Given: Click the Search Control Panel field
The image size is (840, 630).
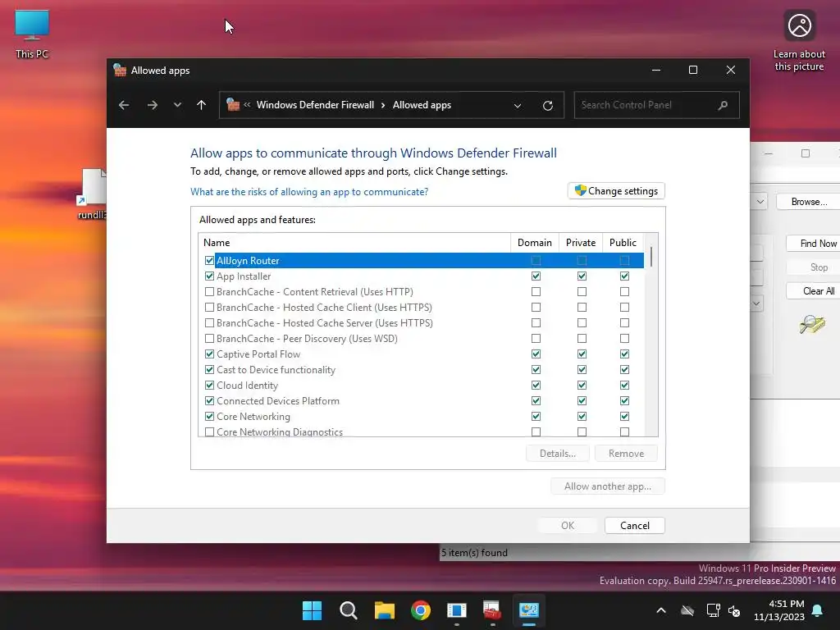Looking at the screenshot, I should click(657, 105).
